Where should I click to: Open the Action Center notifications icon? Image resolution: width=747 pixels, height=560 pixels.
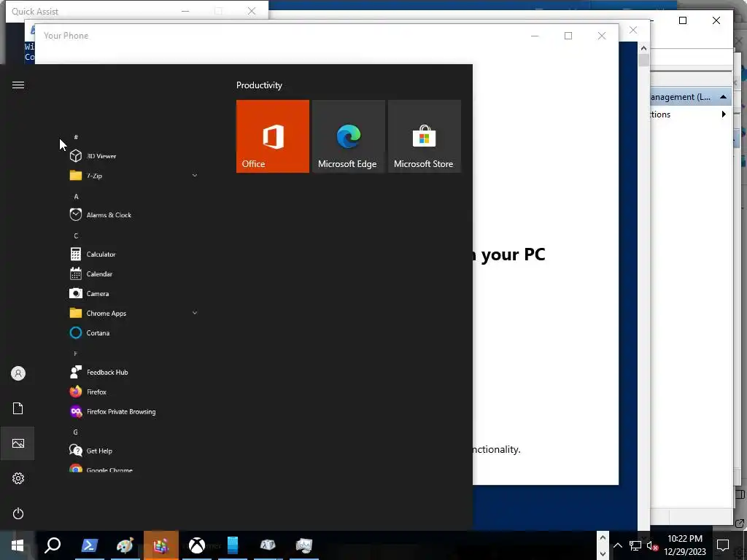723,545
